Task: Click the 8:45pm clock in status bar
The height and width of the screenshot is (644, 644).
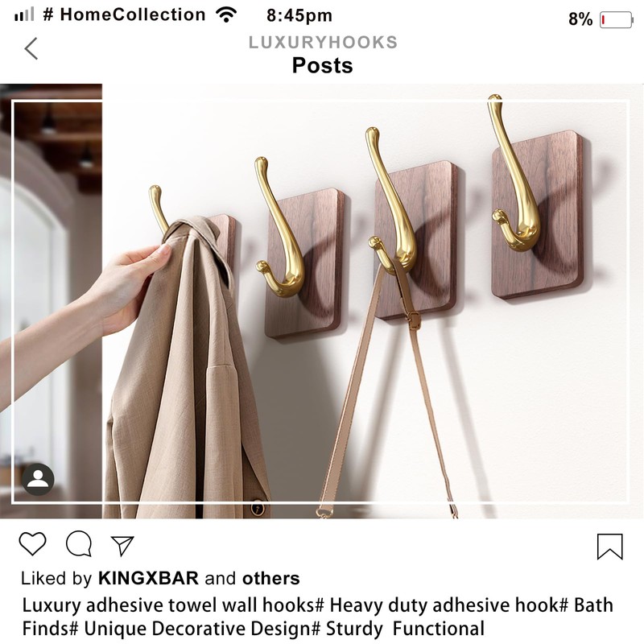Action: pyautogui.click(x=299, y=15)
